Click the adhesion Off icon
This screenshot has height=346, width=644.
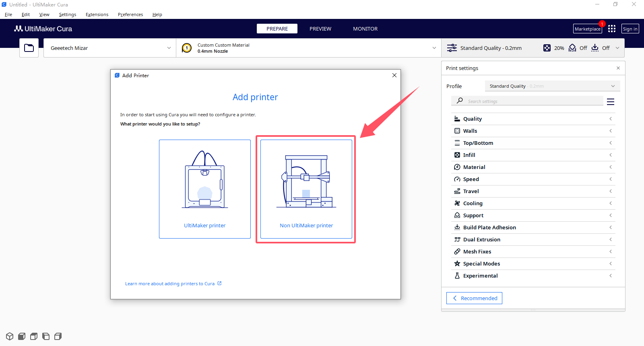click(595, 48)
